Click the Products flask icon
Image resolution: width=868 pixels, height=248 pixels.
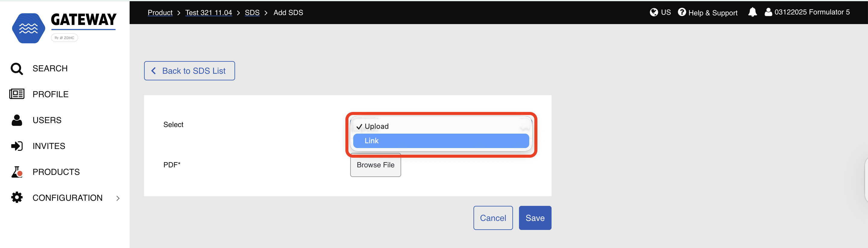coord(17,172)
